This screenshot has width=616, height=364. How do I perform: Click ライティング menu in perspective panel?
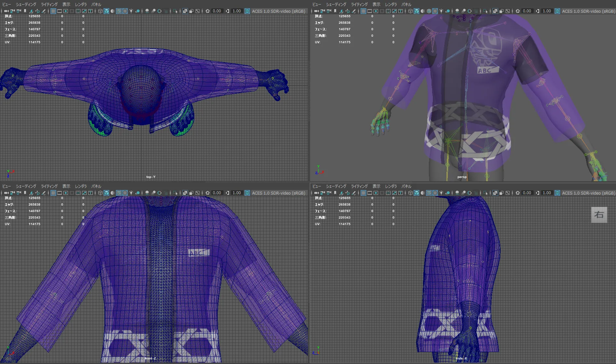(x=359, y=5)
